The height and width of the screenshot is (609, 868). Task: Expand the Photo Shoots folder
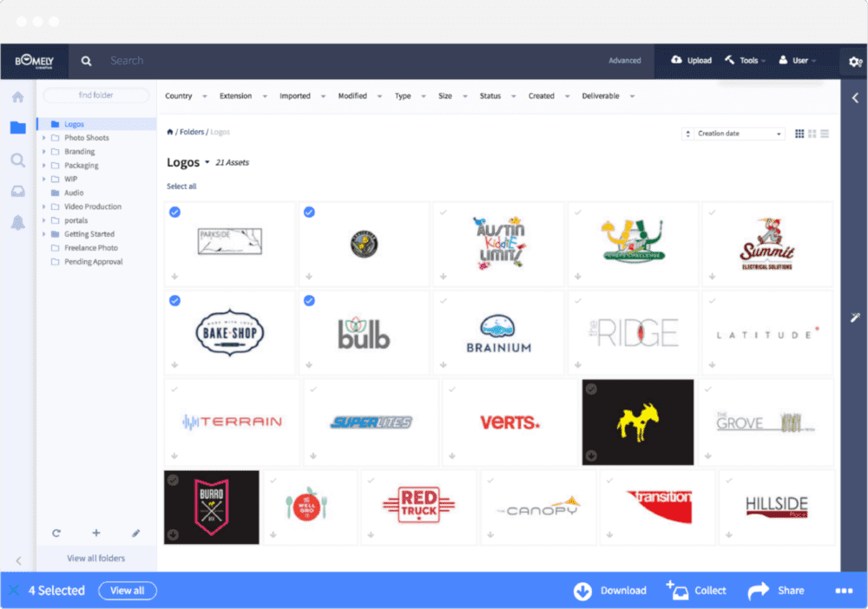tap(44, 138)
